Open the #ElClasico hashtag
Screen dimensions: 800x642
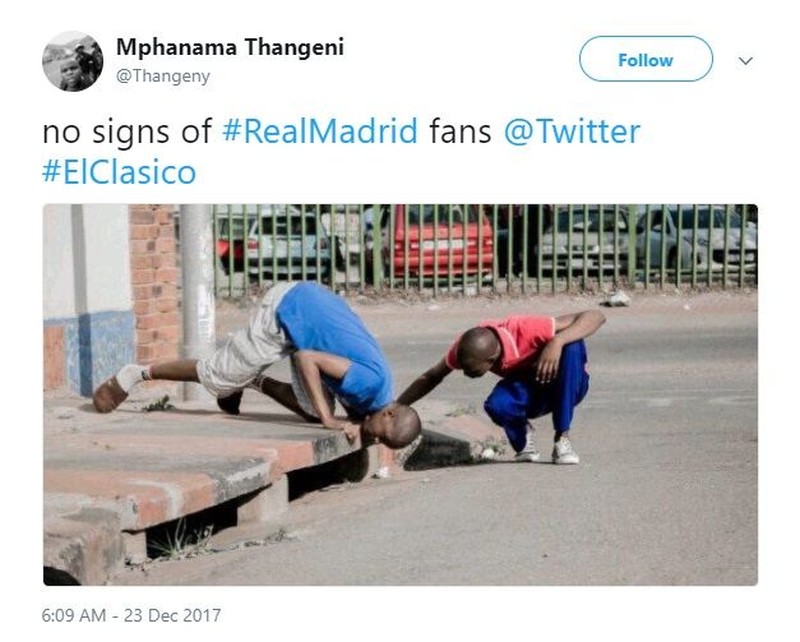click(119, 171)
